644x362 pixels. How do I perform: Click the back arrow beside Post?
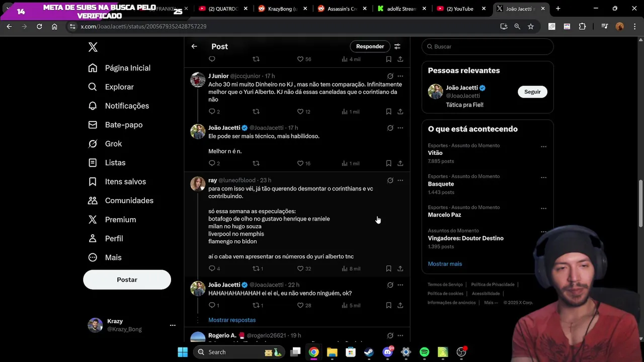(x=194, y=46)
